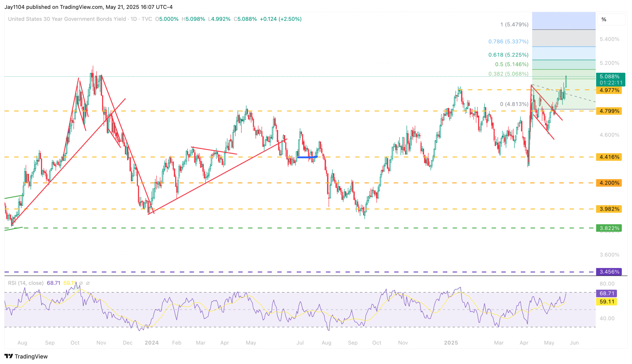Select the purple 3.456% price line label

coord(609,272)
